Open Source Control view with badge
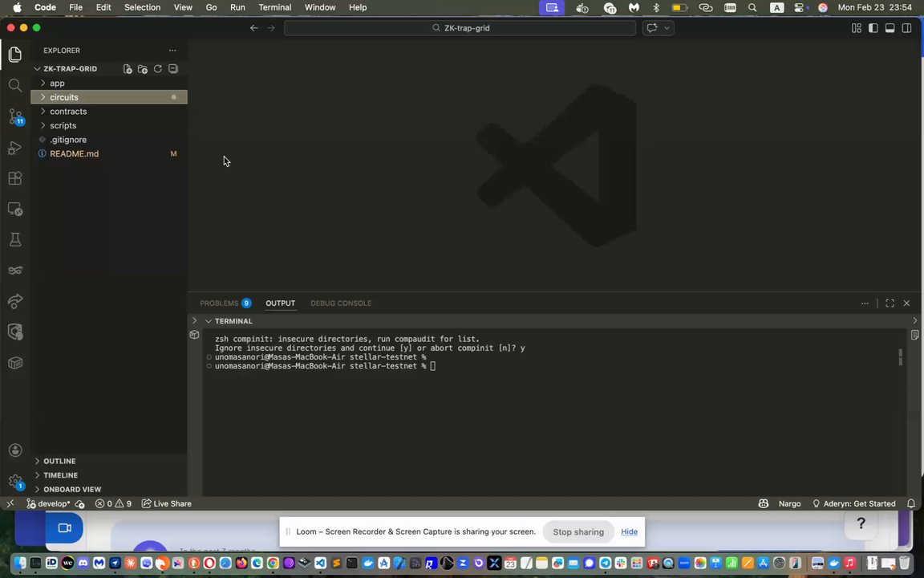This screenshot has width=924, height=578. tap(14, 117)
